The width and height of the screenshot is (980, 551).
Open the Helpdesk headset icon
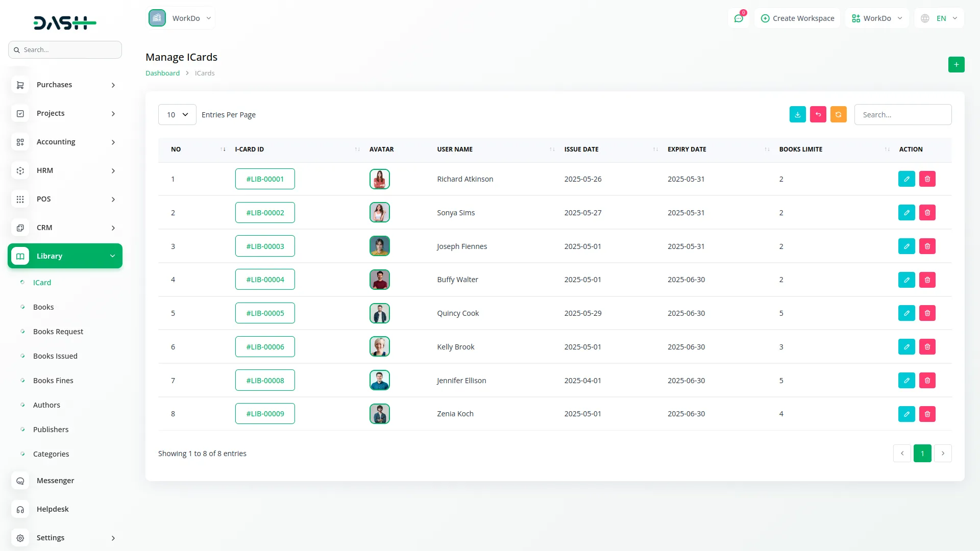[20, 509]
